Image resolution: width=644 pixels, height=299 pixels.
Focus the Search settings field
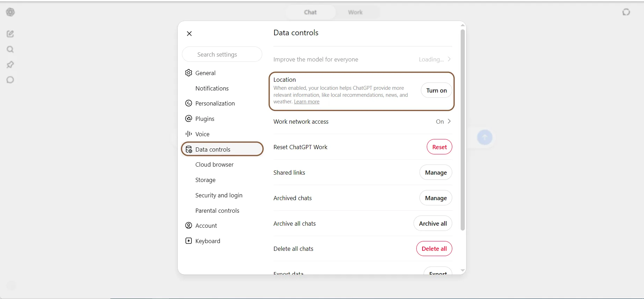tap(222, 54)
